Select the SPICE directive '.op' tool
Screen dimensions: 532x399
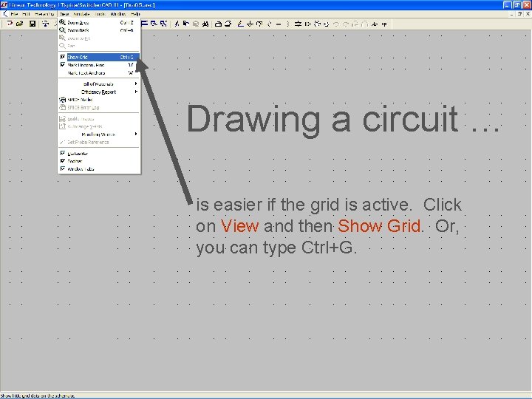point(384,24)
